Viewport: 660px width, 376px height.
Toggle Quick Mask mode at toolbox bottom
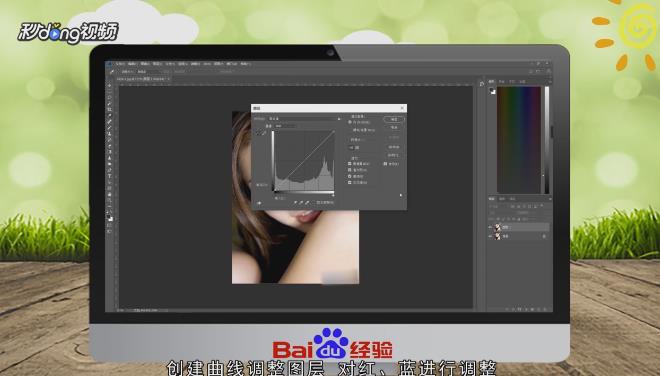click(x=109, y=225)
